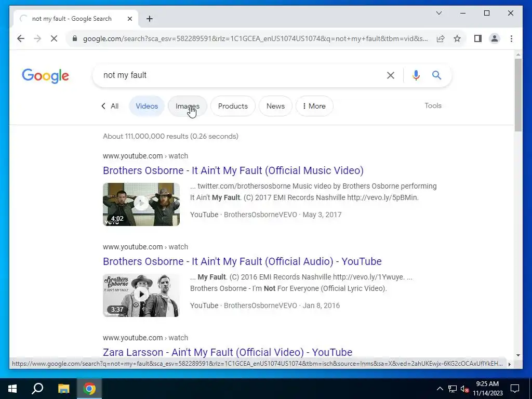Click second result's www.youtube.com breadcrumb

[x=132, y=247]
